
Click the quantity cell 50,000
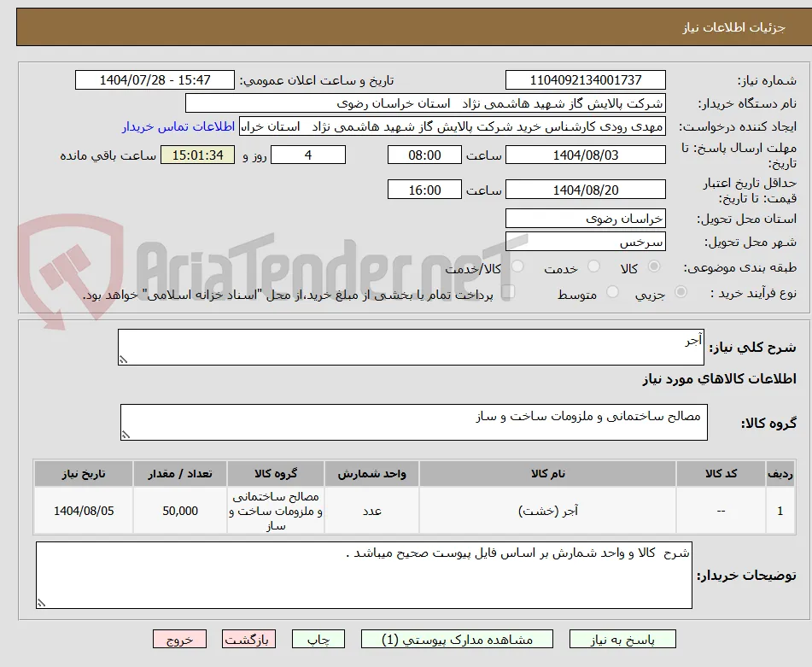(x=179, y=511)
